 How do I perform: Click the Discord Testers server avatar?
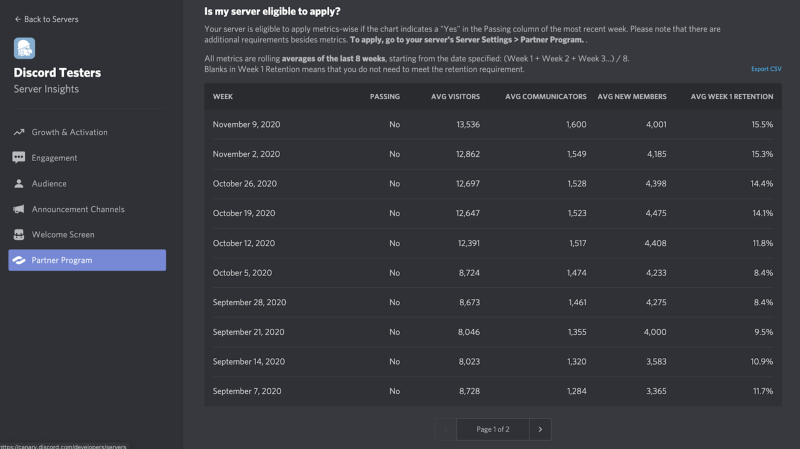24,48
